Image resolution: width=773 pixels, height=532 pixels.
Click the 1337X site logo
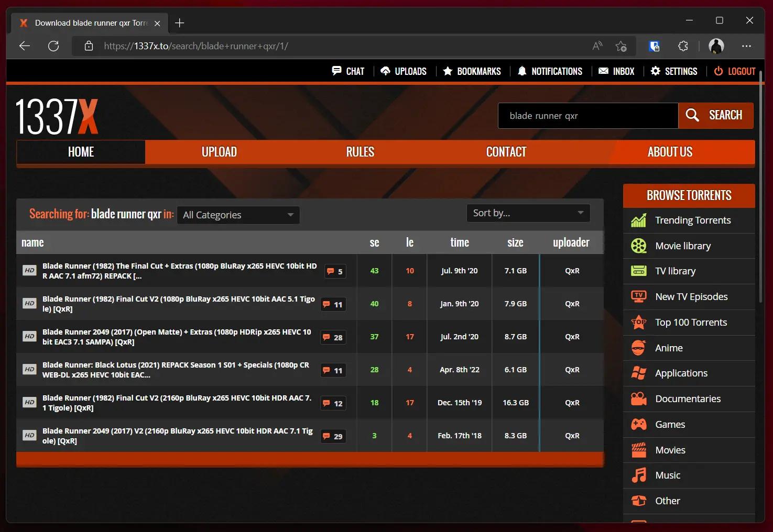click(57, 116)
